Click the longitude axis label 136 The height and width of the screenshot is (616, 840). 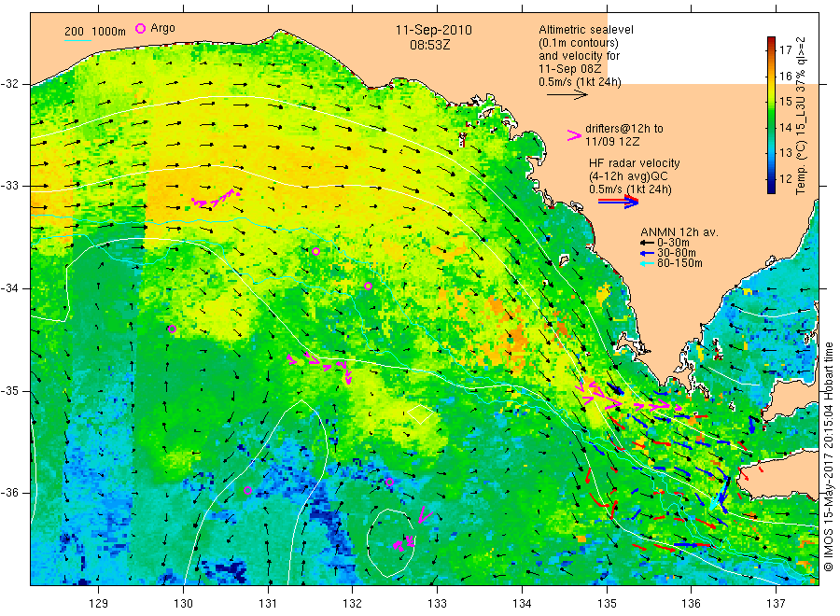point(691,604)
